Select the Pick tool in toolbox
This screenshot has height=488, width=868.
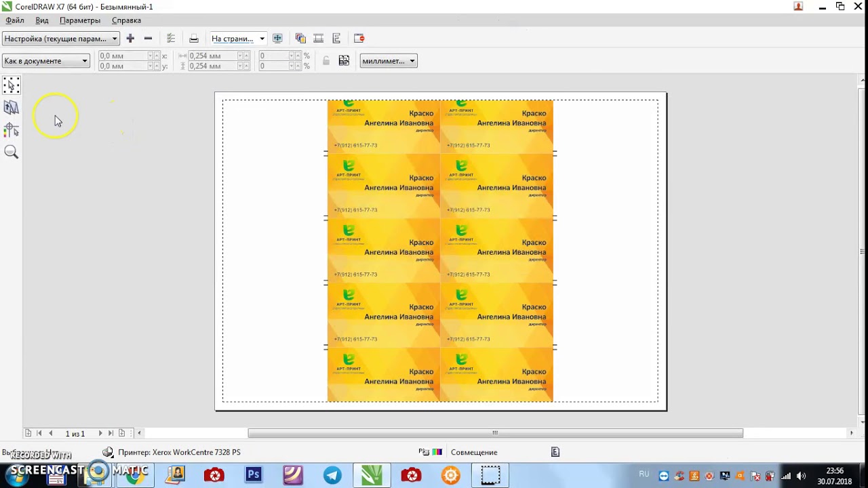tap(12, 85)
